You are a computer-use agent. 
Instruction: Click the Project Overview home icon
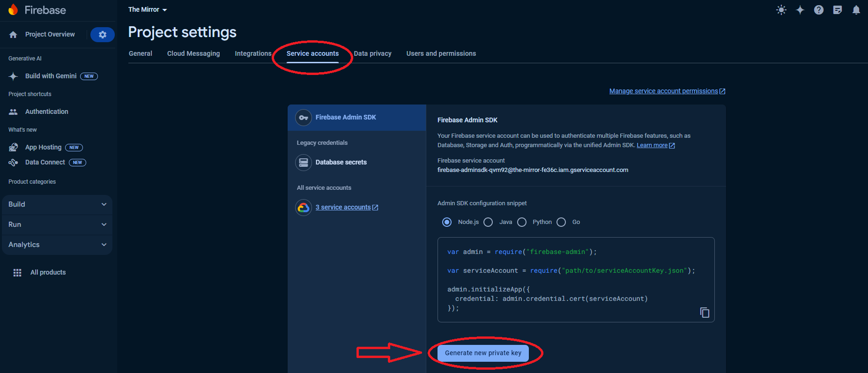pos(13,35)
